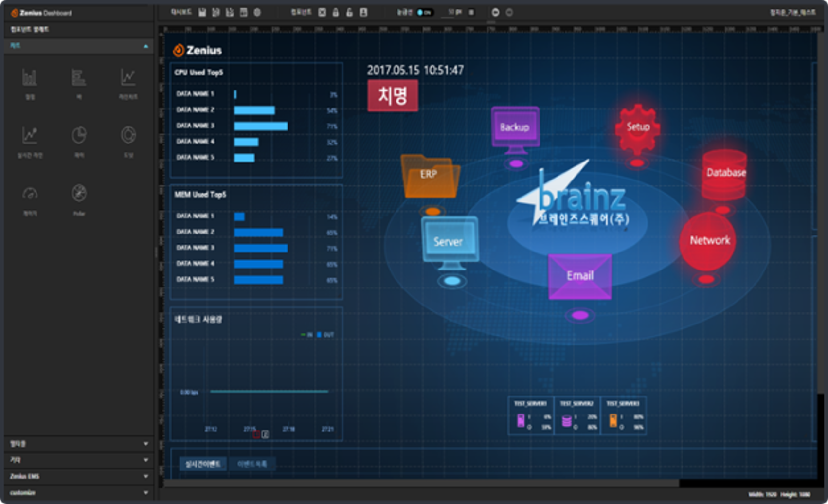828x504 pixels.
Task: Click the Zenius Dashboard logo in title bar
Action: click(41, 13)
